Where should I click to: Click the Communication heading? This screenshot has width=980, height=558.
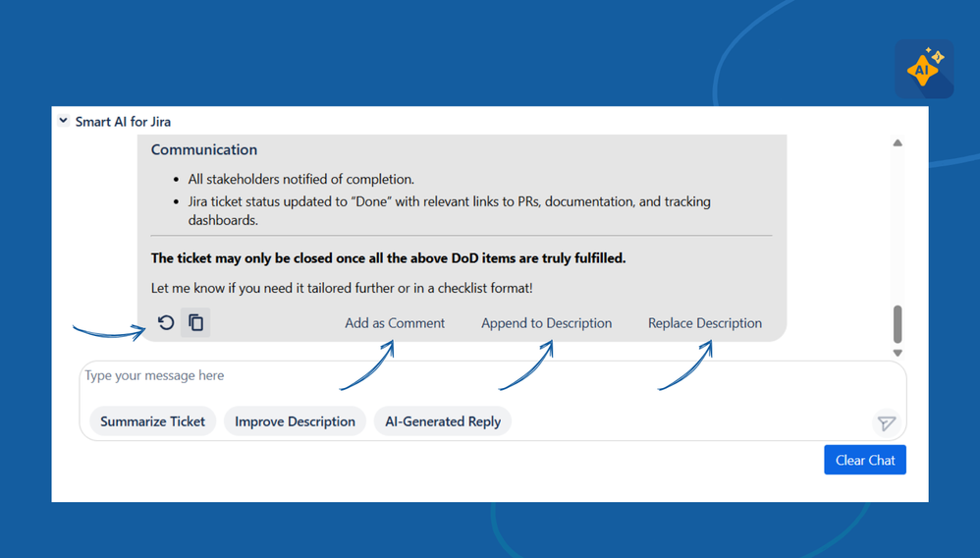point(204,149)
